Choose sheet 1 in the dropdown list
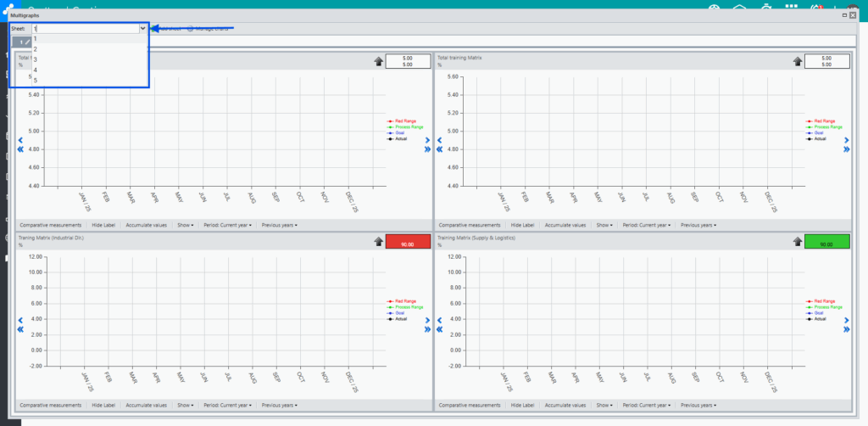The image size is (868, 426). pos(89,39)
